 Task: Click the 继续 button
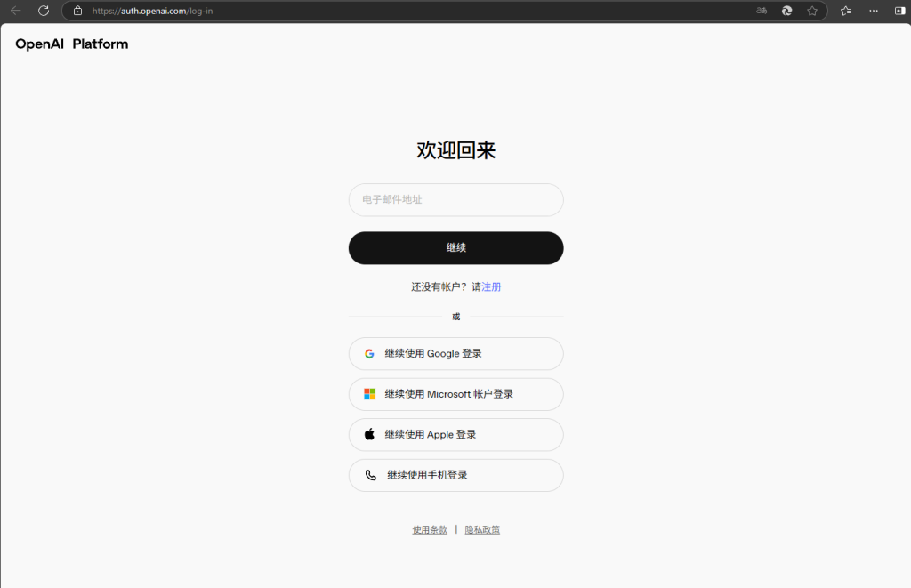click(455, 247)
